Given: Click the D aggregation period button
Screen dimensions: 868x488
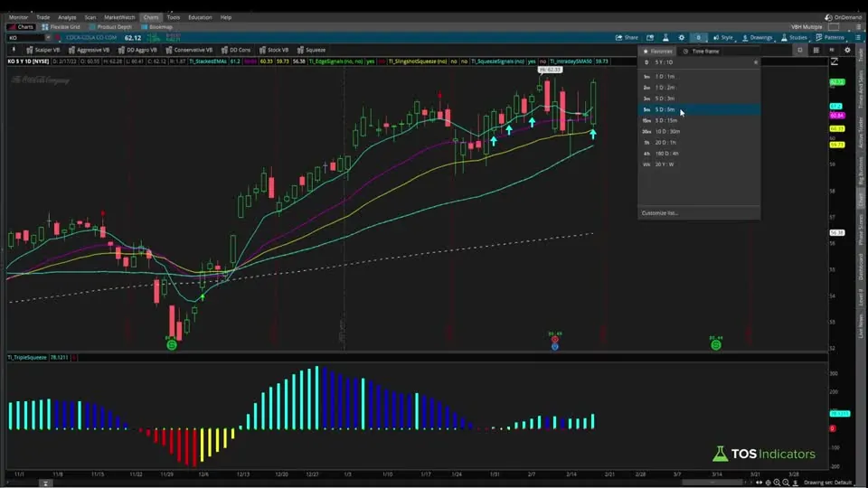Looking at the screenshot, I should pyautogui.click(x=699, y=38).
